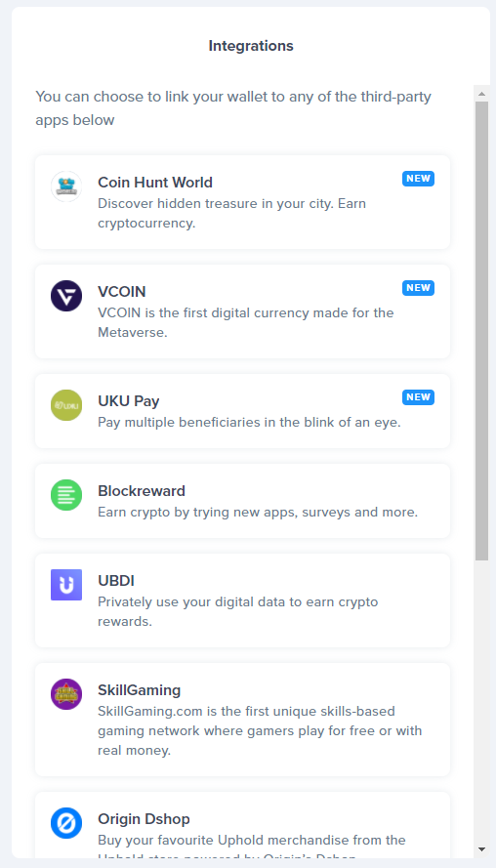Select the UBDI card description text
The height and width of the screenshot is (868, 496).
238,611
